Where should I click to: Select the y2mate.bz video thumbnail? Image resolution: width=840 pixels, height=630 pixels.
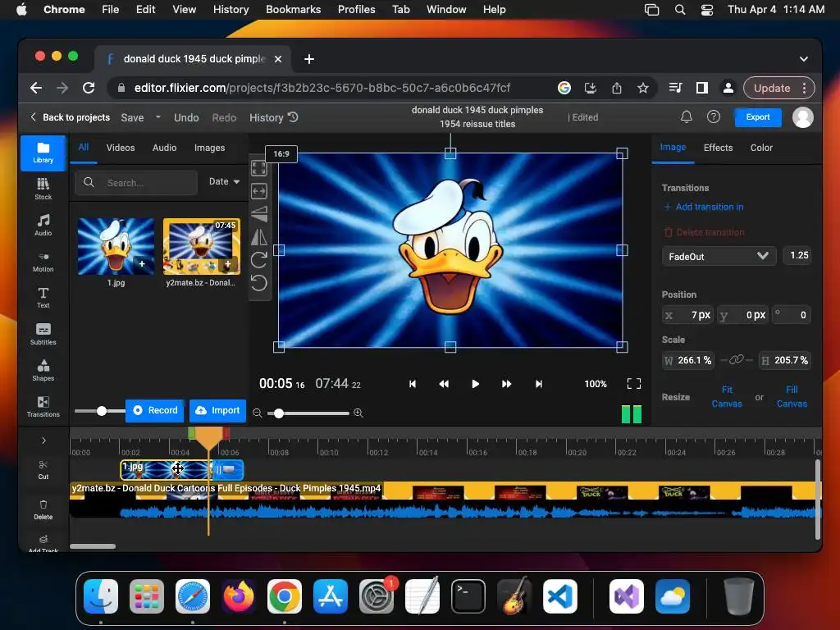pos(202,246)
